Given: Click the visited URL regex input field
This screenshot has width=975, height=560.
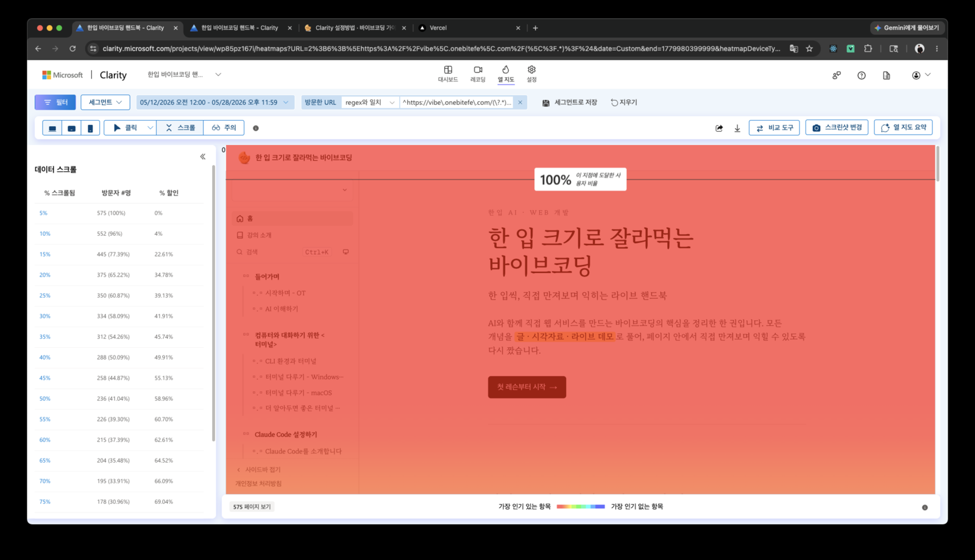Looking at the screenshot, I should 457,102.
